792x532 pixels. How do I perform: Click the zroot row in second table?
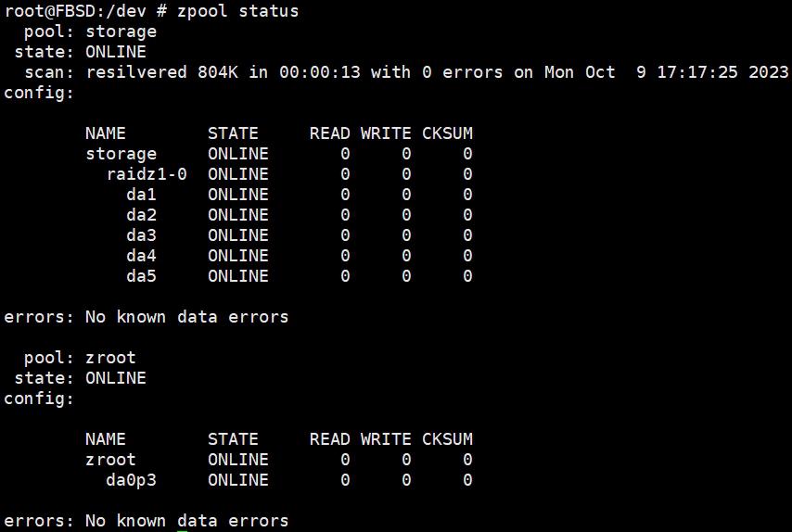point(279,460)
